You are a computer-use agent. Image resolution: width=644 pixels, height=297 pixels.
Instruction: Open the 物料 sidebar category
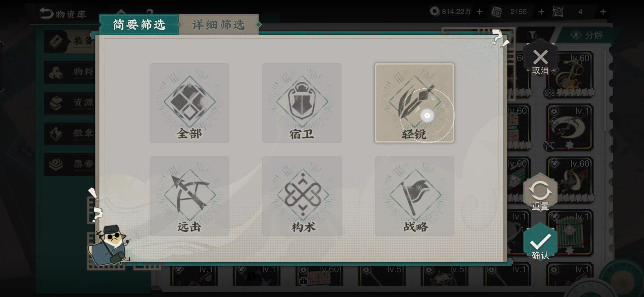[x=70, y=72]
